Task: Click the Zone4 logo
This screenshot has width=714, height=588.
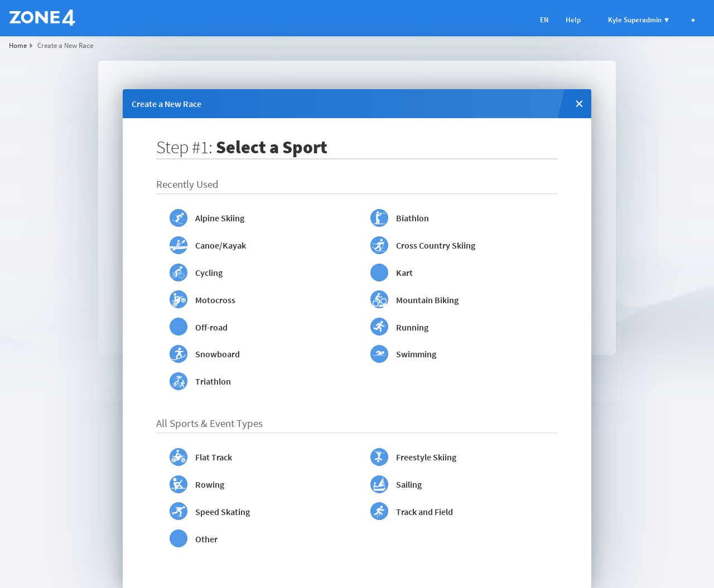Action: pos(42,18)
